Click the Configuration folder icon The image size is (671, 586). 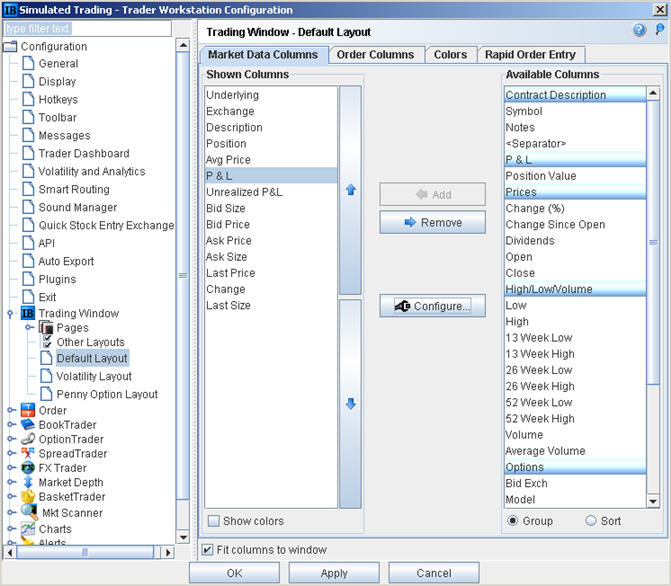pos(10,46)
